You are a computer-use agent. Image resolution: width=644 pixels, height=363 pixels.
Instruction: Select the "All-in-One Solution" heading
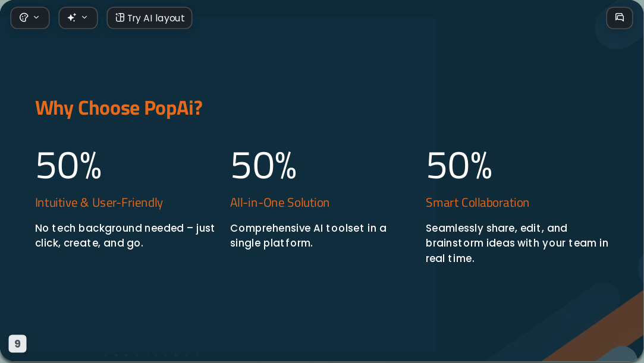279,203
